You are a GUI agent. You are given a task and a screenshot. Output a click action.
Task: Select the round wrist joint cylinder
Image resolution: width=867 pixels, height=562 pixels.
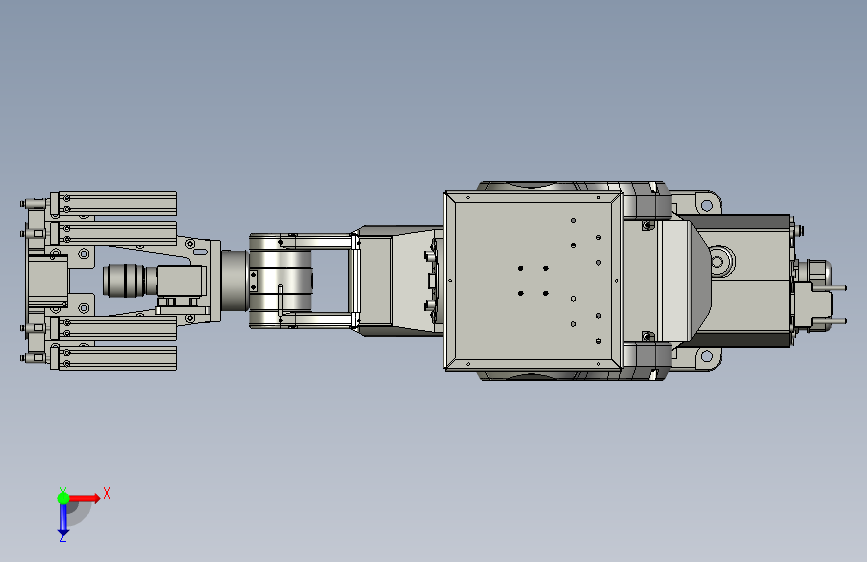tap(281, 280)
